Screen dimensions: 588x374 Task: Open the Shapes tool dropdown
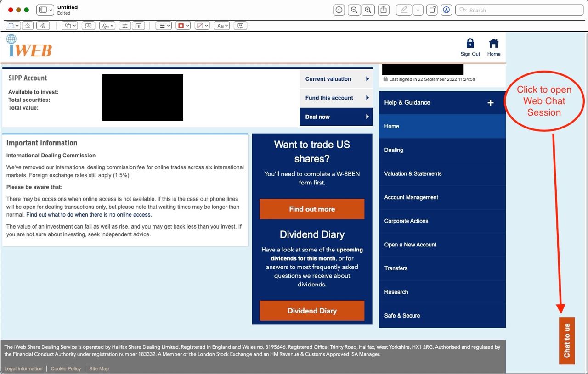tap(70, 26)
